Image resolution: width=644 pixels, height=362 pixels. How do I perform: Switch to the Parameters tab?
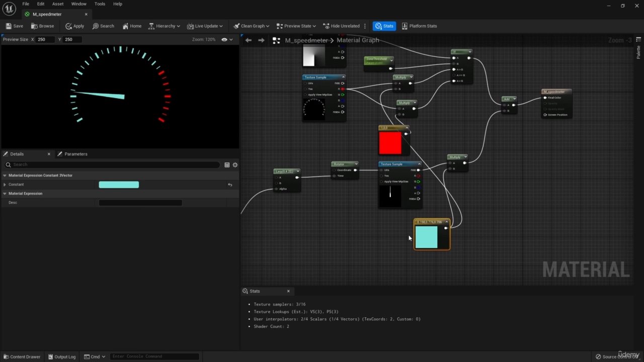pyautogui.click(x=75, y=154)
